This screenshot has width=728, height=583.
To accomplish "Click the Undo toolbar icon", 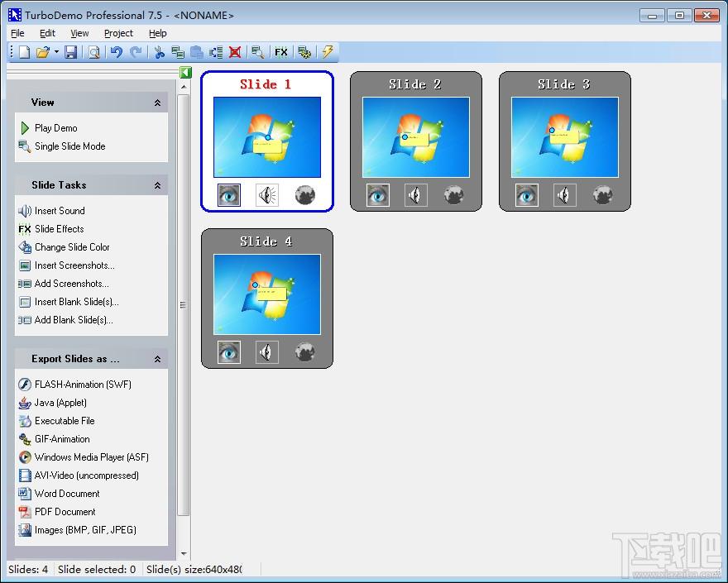I will point(116,52).
